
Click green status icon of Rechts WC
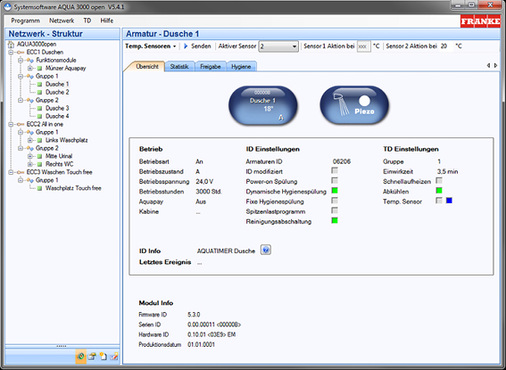[x=40, y=164]
